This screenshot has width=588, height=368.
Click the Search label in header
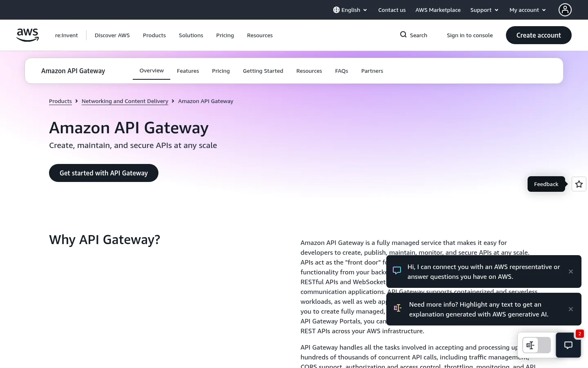(x=419, y=35)
